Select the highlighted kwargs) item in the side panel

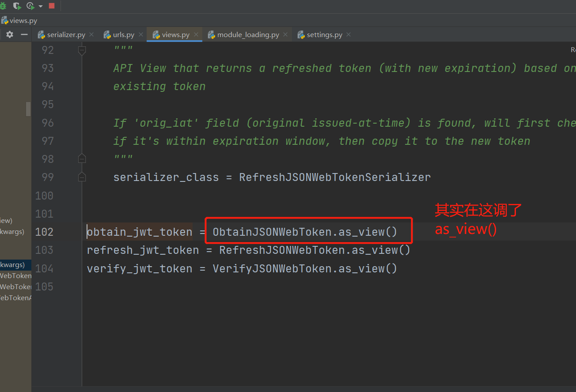[x=15, y=265]
